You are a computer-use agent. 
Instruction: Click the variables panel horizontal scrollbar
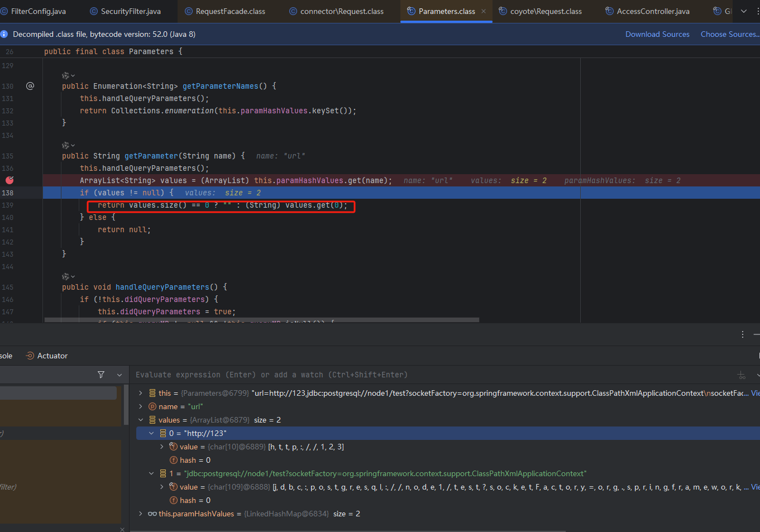point(349,531)
